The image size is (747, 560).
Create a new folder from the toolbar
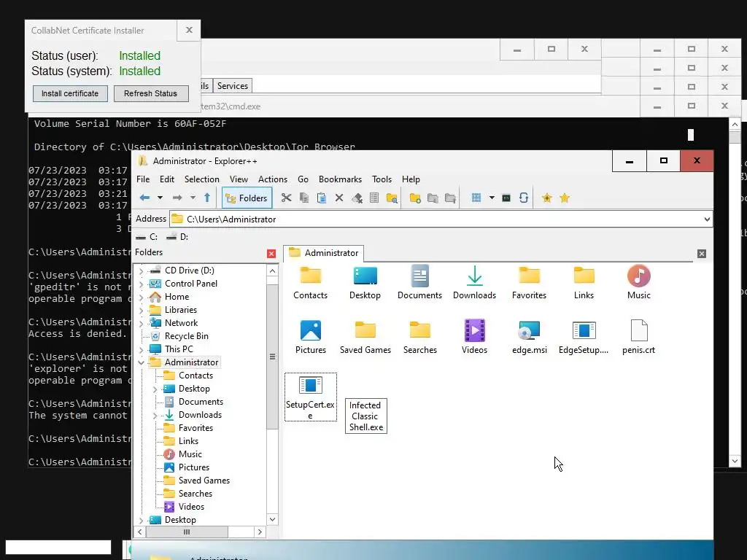(415, 198)
